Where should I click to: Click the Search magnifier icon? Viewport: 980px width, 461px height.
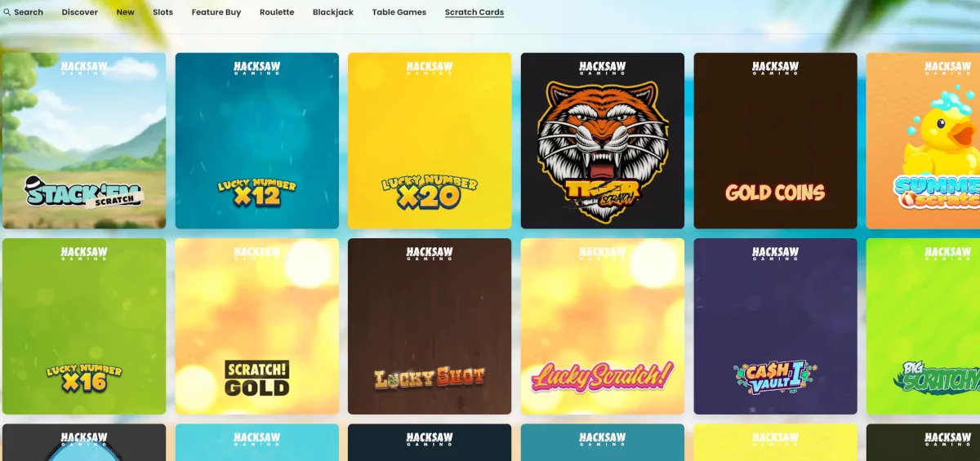(7, 12)
